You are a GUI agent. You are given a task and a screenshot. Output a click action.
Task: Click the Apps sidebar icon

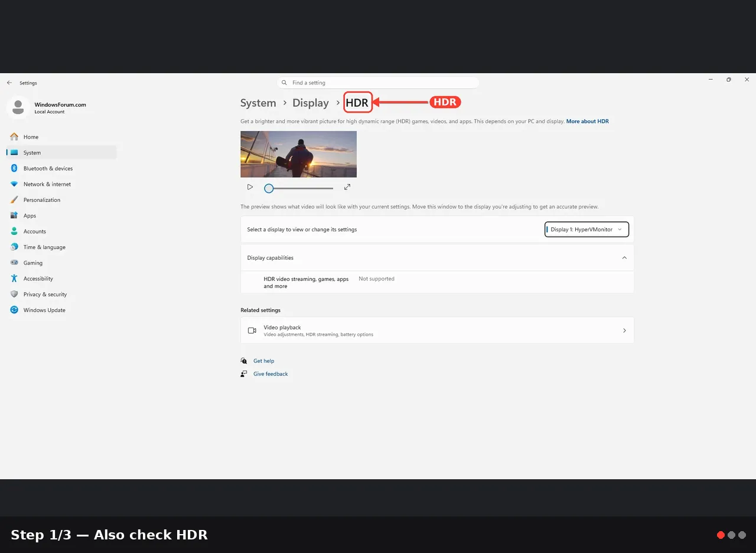coord(14,215)
